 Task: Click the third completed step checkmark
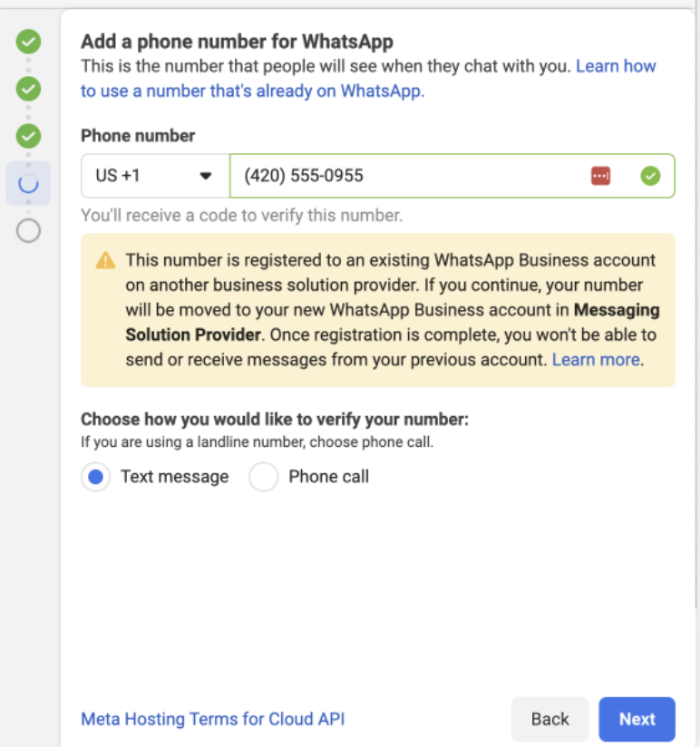pos(29,136)
